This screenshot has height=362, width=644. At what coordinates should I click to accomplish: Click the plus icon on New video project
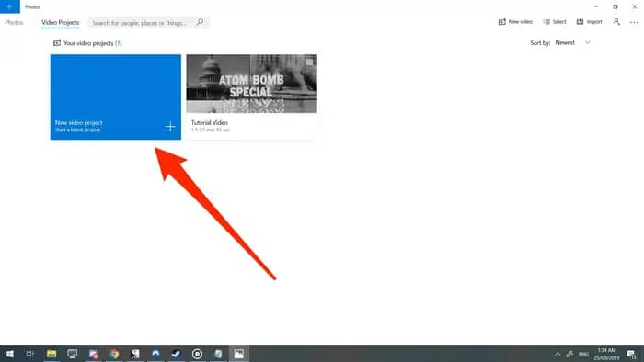[170, 127]
